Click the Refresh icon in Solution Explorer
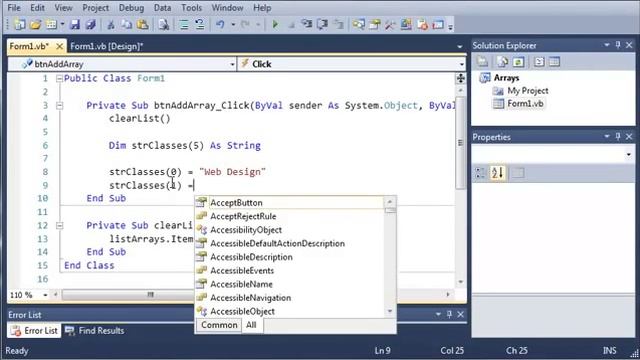640x360 pixels. click(x=518, y=62)
